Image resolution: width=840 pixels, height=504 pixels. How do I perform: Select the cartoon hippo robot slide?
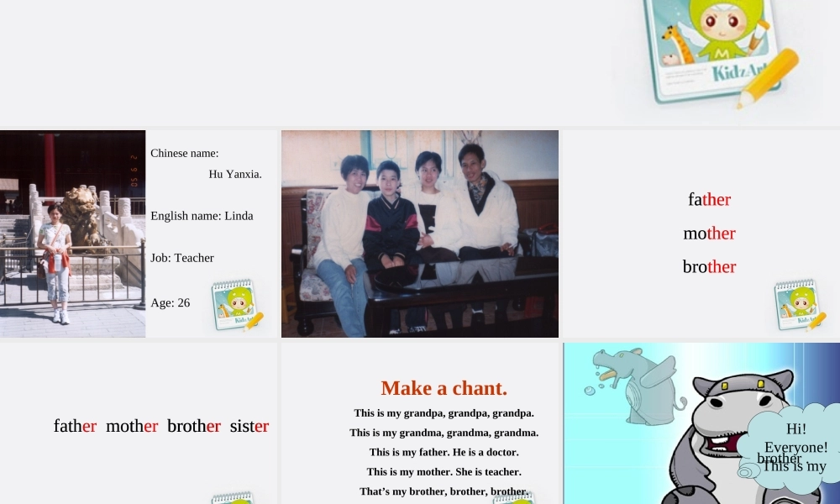tap(701, 423)
